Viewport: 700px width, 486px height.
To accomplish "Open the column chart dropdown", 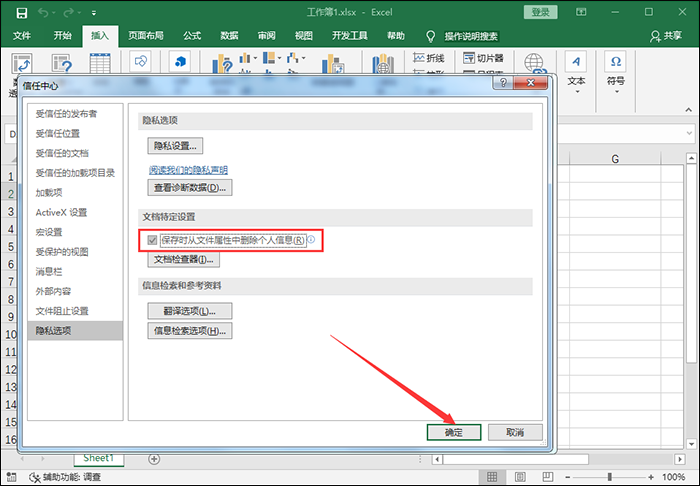I will (255, 58).
